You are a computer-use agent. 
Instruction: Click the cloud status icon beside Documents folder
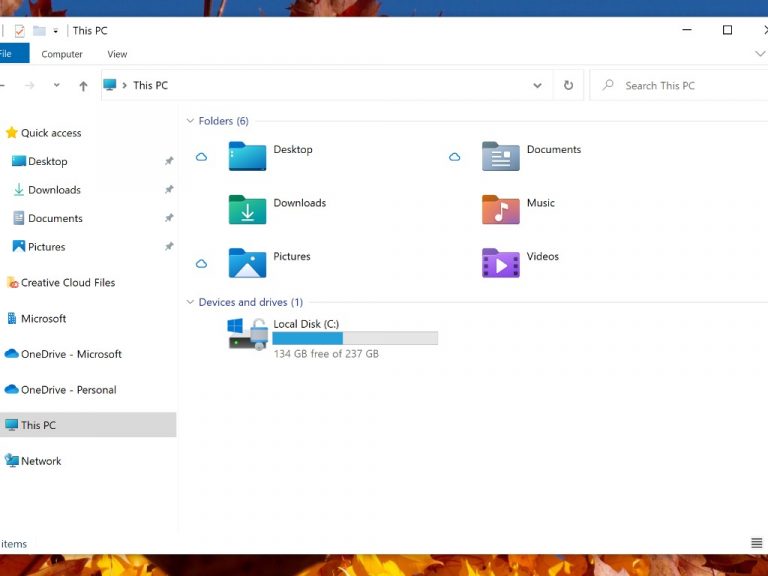coord(455,157)
